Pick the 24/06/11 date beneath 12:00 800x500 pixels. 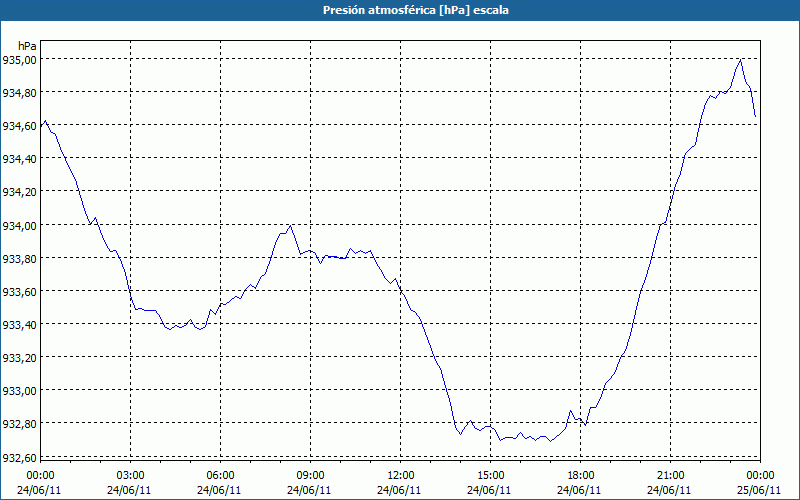401,490
